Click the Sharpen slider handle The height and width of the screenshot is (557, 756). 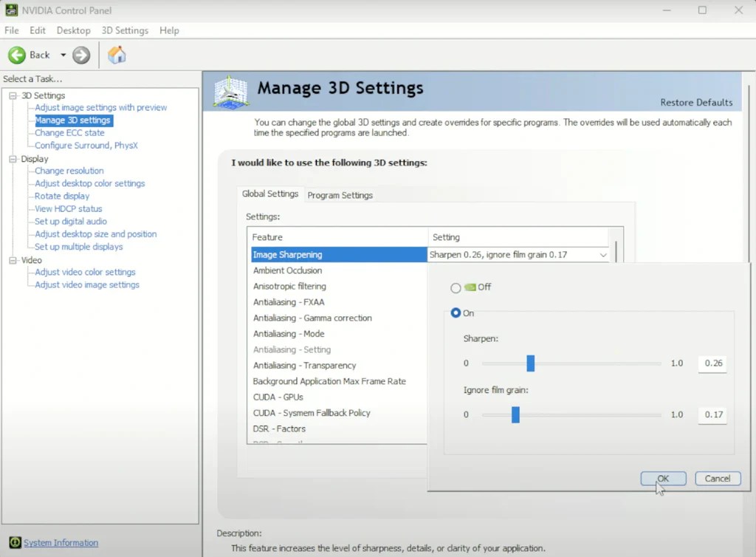pyautogui.click(x=530, y=363)
